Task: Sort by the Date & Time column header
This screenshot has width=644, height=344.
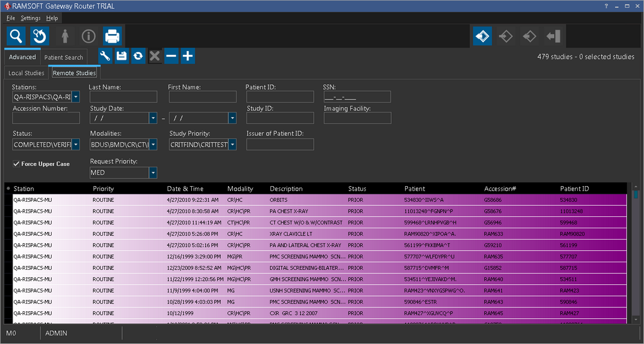Action: (185, 189)
